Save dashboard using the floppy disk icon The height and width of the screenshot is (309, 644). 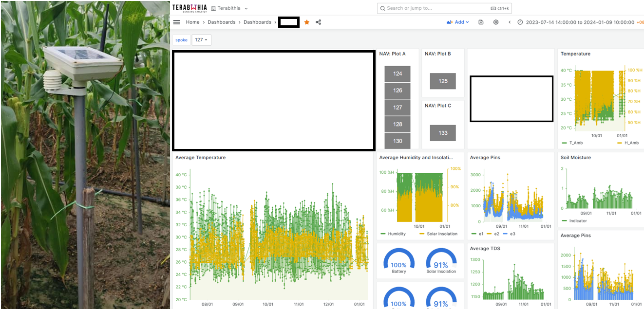point(481,22)
